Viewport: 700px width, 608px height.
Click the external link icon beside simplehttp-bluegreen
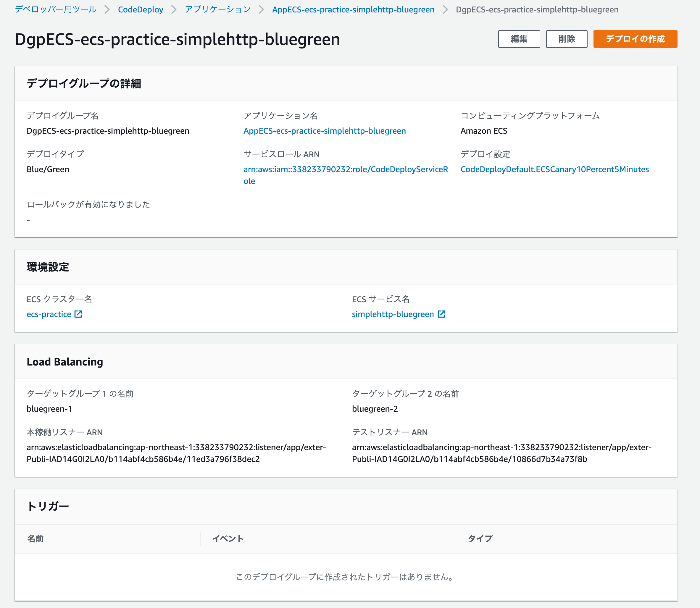(441, 314)
